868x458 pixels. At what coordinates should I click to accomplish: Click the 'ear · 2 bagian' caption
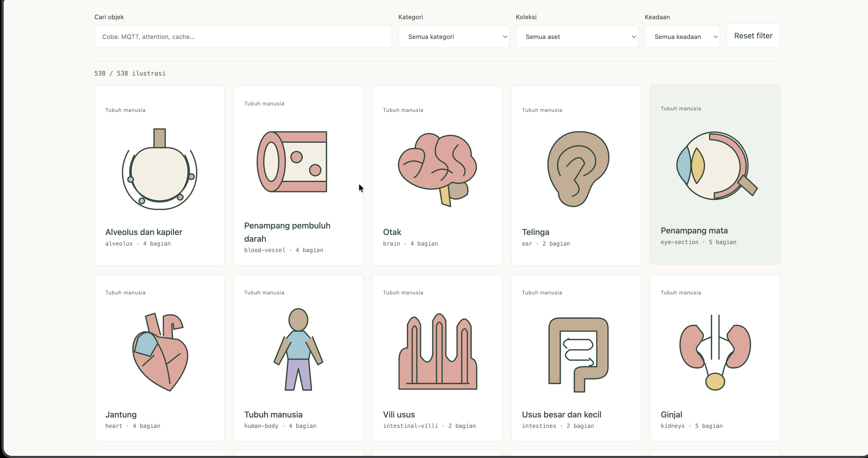pyautogui.click(x=545, y=244)
